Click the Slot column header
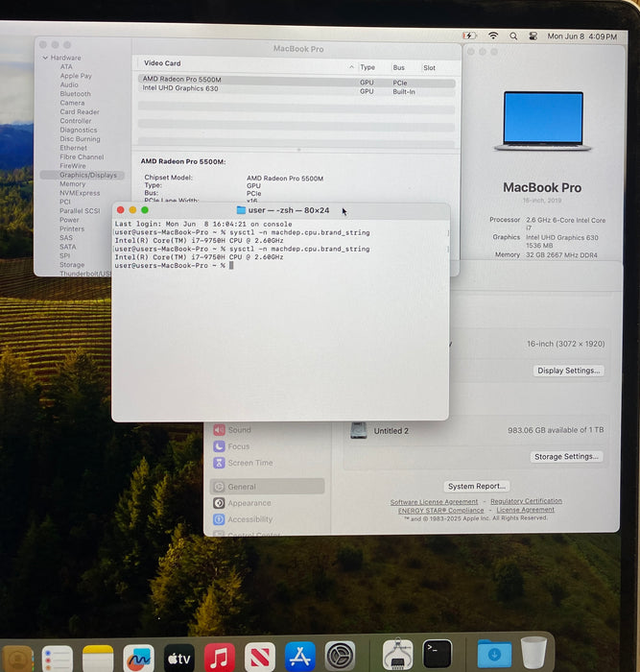This screenshot has height=672, width=640. [x=429, y=68]
